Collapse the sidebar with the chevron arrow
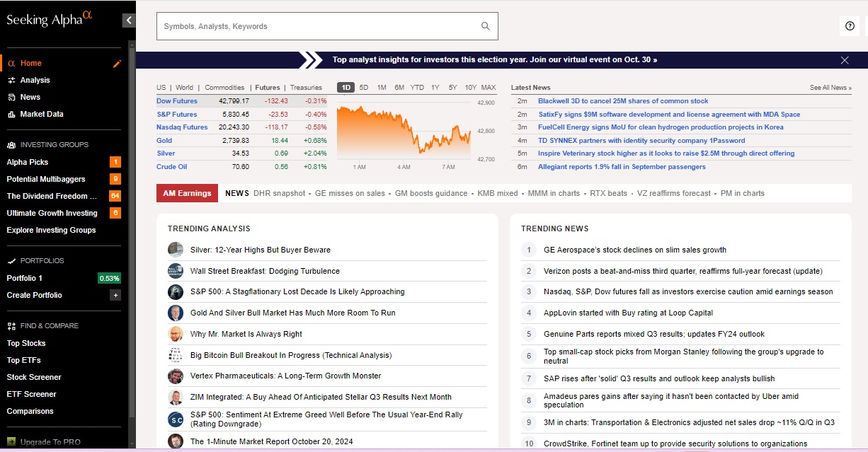Image resolution: width=868 pixels, height=452 pixels. point(128,21)
